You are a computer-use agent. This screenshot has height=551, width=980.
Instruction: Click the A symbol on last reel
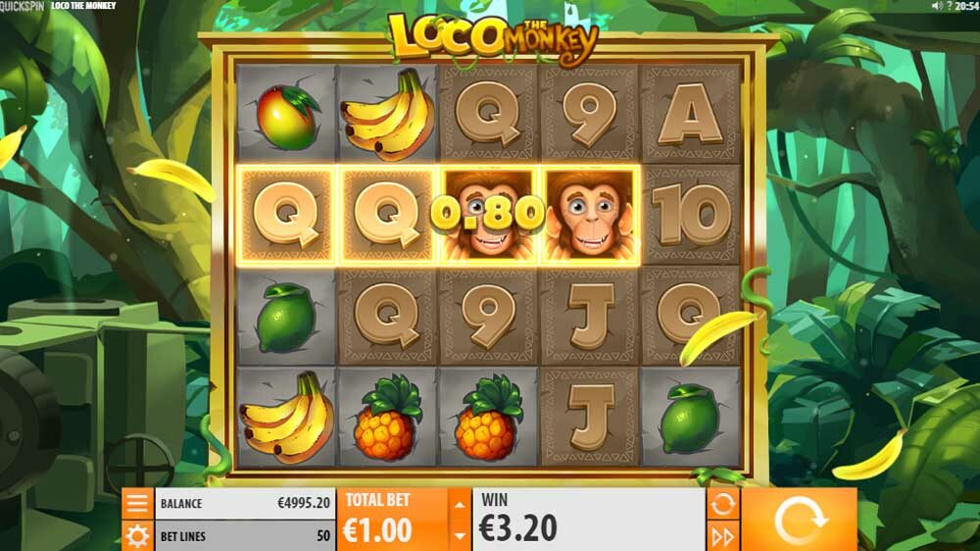[x=689, y=114]
